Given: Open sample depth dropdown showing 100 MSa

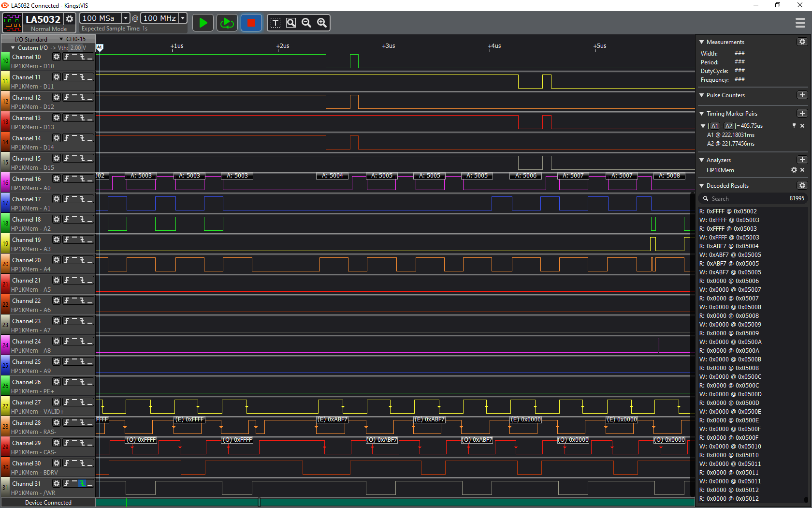Looking at the screenshot, I should point(126,18).
